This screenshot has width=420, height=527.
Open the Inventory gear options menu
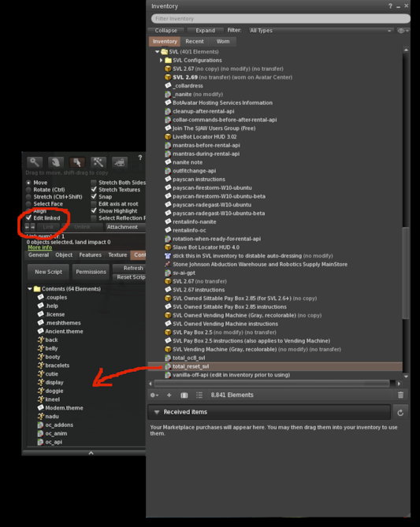coord(154,395)
